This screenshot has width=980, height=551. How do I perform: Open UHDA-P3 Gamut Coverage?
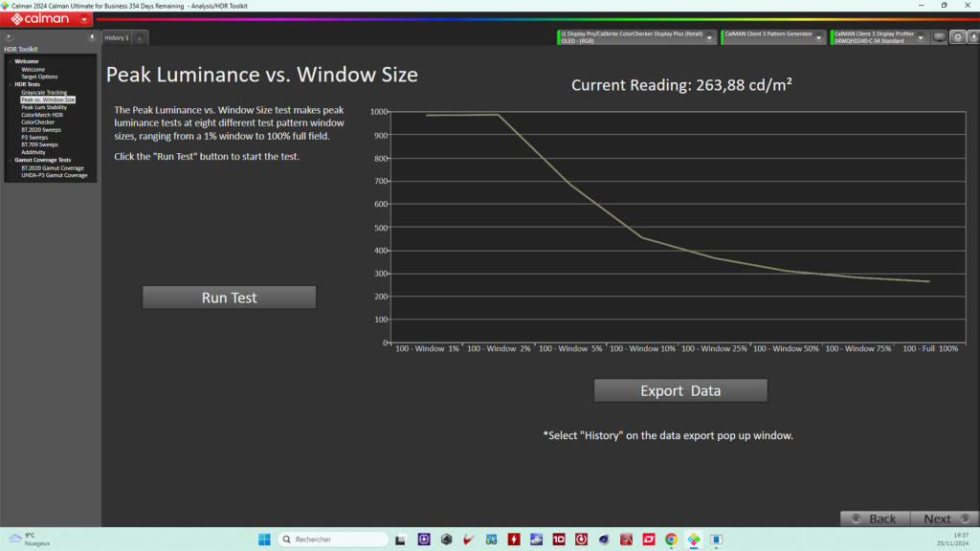55,176
